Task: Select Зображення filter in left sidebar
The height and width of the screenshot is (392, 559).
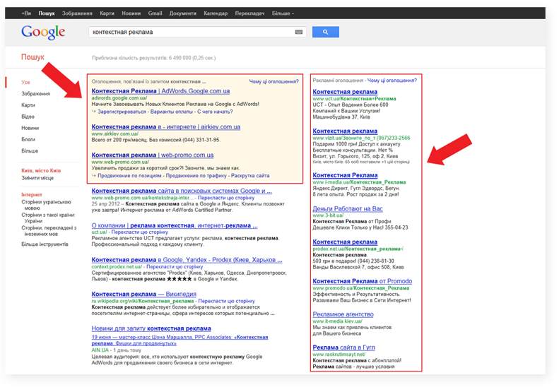Action: [x=35, y=94]
